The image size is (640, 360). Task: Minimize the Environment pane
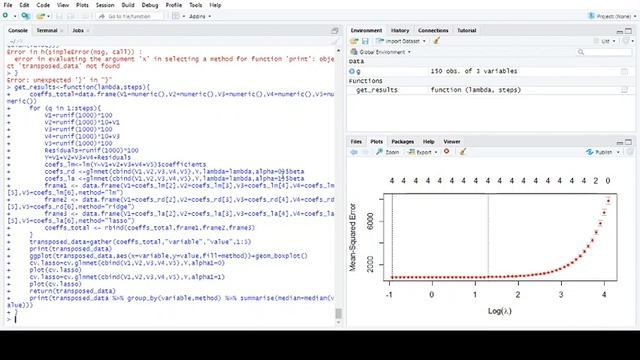click(620, 31)
